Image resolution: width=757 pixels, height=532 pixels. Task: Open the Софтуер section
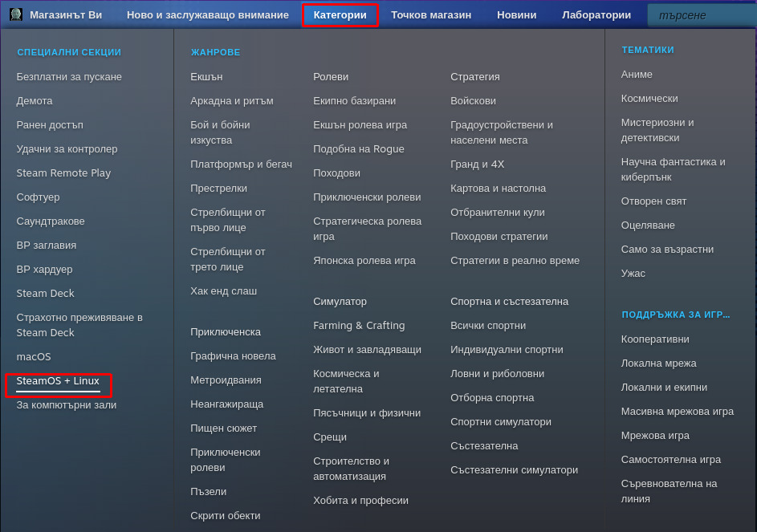39,197
